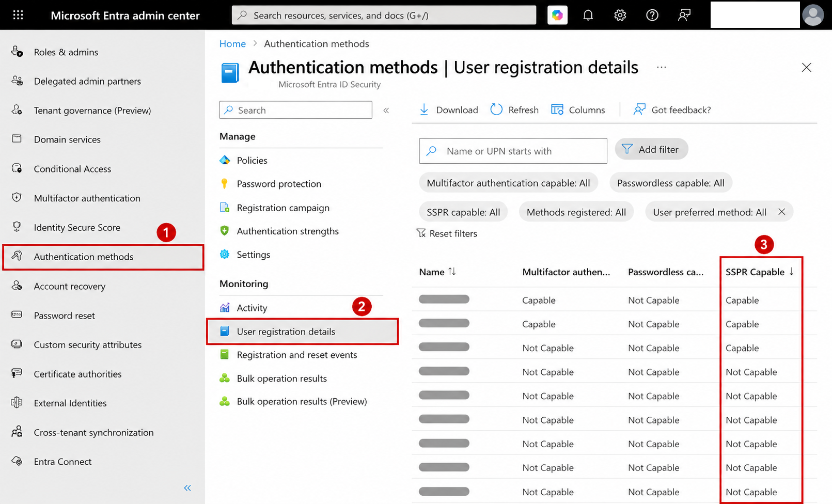The height and width of the screenshot is (504, 832).
Task: Collapse the left navigation sidebar
Action: [187, 488]
